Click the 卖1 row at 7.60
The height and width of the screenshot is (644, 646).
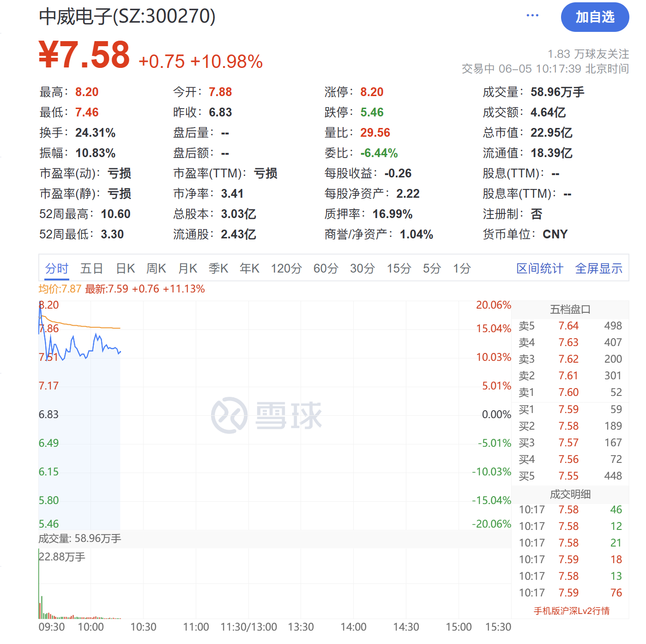click(x=570, y=392)
